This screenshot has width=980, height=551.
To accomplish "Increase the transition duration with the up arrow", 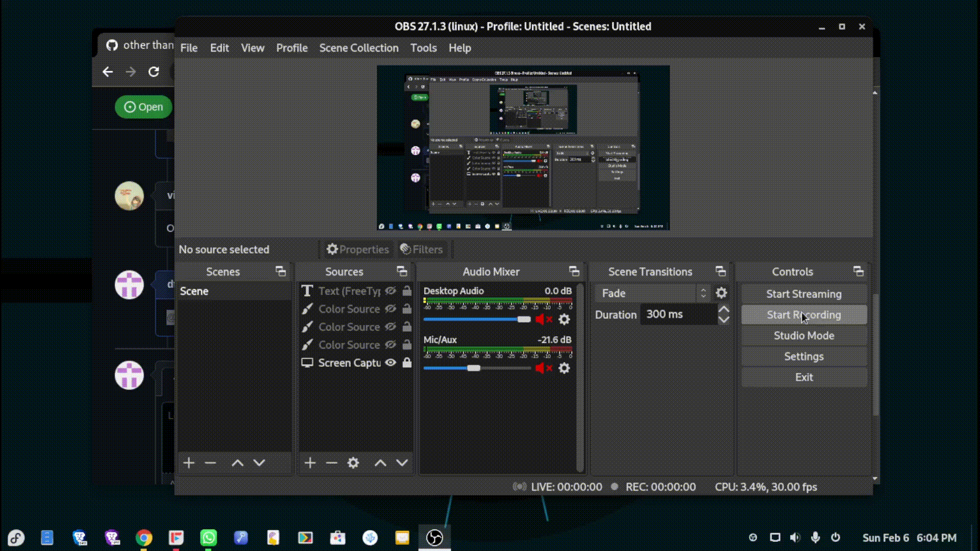I will tap(724, 309).
